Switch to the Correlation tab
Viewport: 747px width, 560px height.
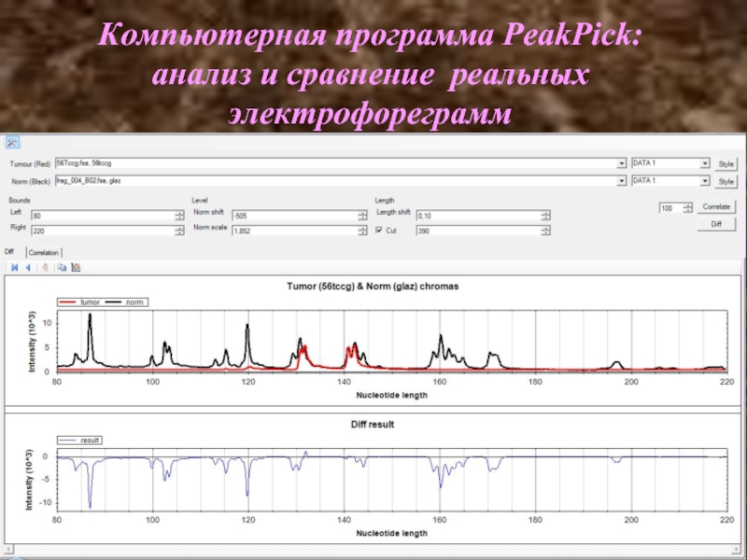click(x=43, y=253)
